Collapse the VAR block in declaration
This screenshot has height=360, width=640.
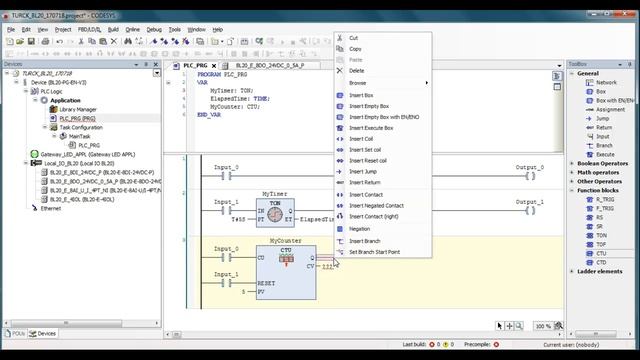(168, 82)
